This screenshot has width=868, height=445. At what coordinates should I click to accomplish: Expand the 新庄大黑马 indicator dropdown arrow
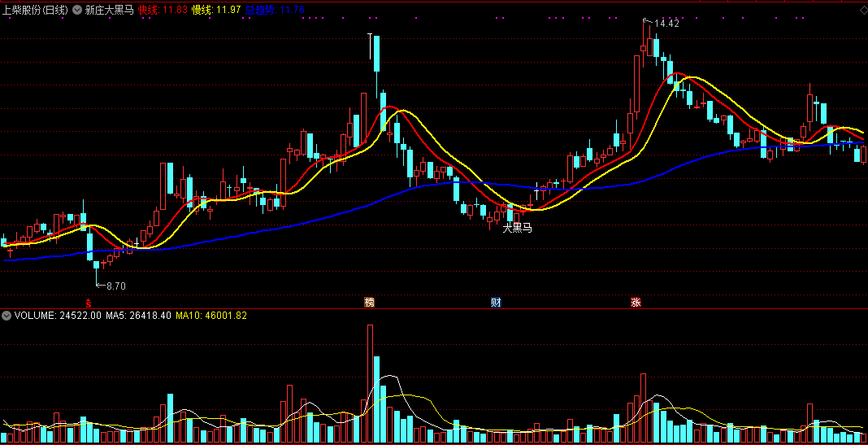[x=76, y=10]
